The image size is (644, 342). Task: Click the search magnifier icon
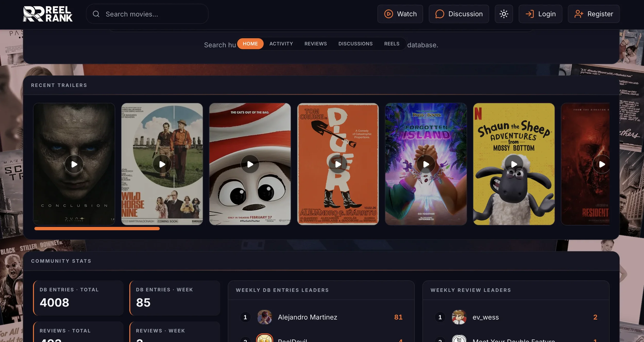tap(96, 14)
